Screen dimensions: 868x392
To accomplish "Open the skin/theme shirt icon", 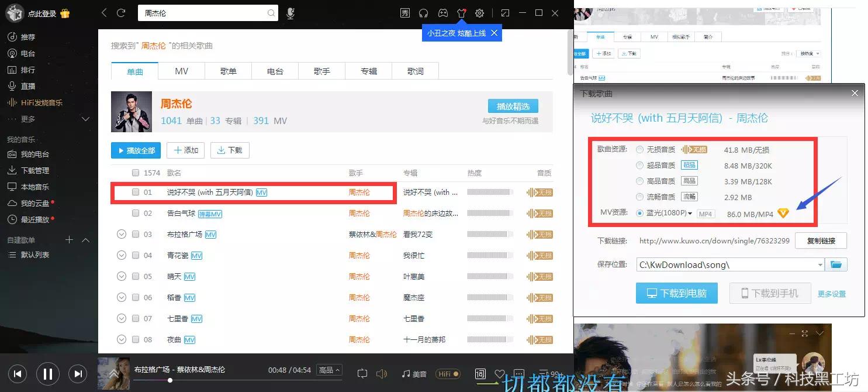I will coord(462,13).
